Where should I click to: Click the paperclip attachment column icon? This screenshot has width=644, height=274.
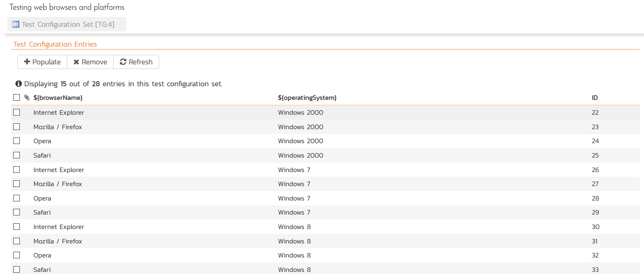(x=26, y=98)
